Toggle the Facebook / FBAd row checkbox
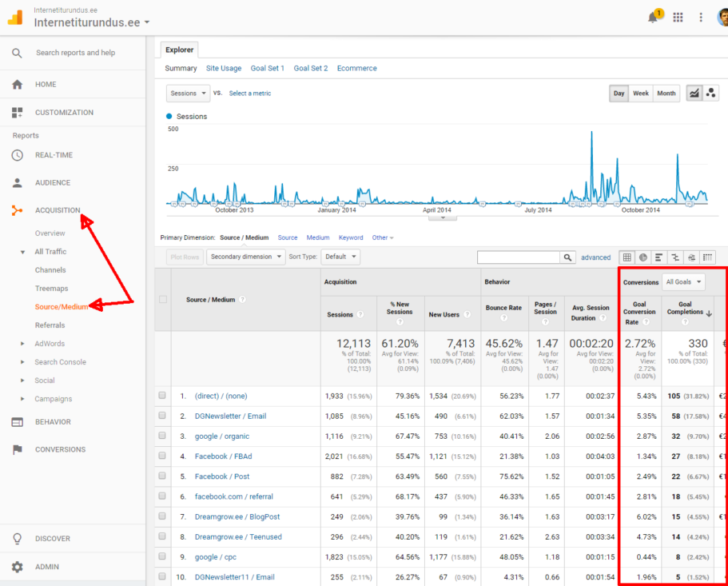Screen dimensions: 728x586 pyautogui.click(x=162, y=456)
